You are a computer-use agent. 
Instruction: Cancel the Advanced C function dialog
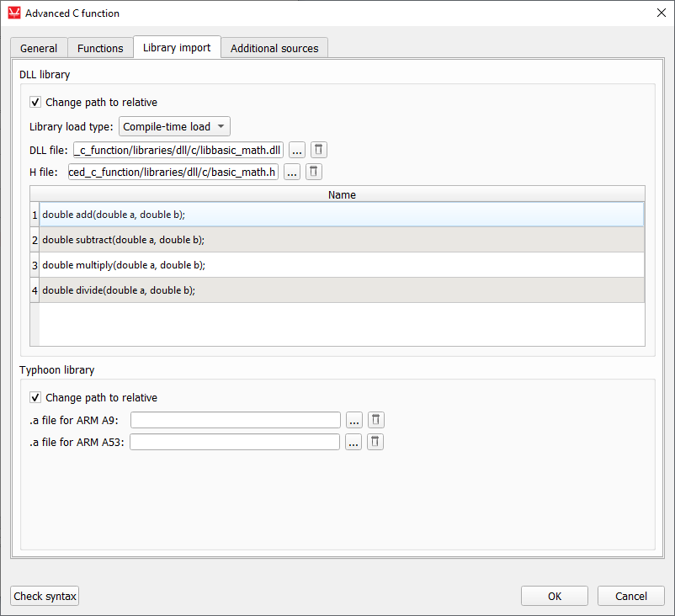click(630, 596)
